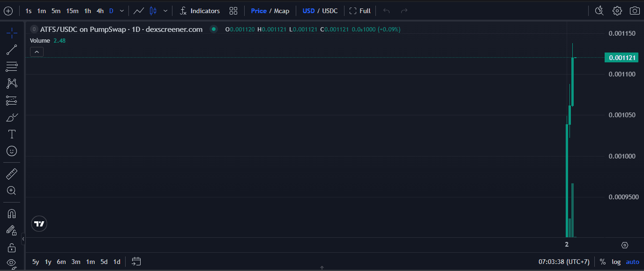Screen dimensions: 644x271
Task: Click the green market status dot
Action: 214,29
